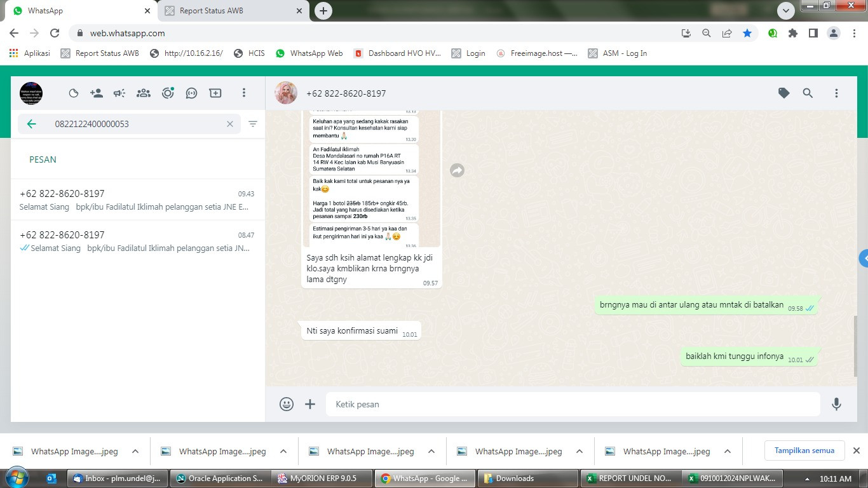Click the 'Ketik pesan' message input
This screenshot has height=488, width=868.
tap(573, 404)
